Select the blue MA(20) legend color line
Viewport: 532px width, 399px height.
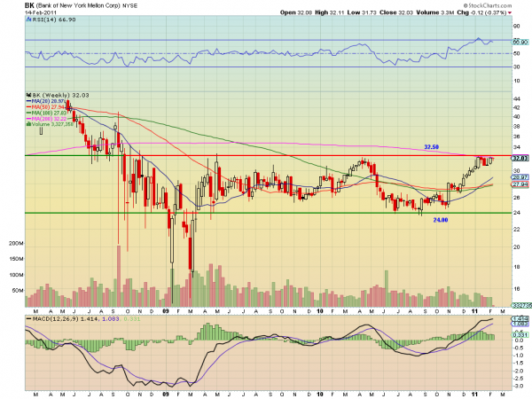click(29, 101)
